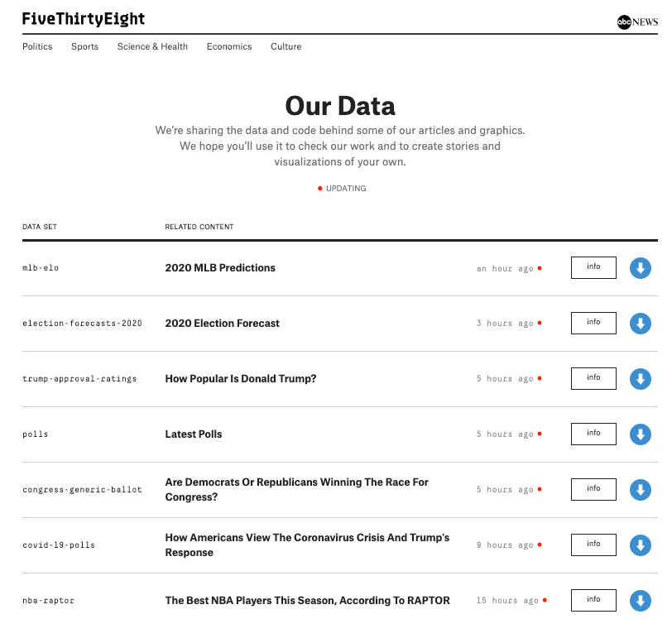Download the mlb-elo dataset

641,267
